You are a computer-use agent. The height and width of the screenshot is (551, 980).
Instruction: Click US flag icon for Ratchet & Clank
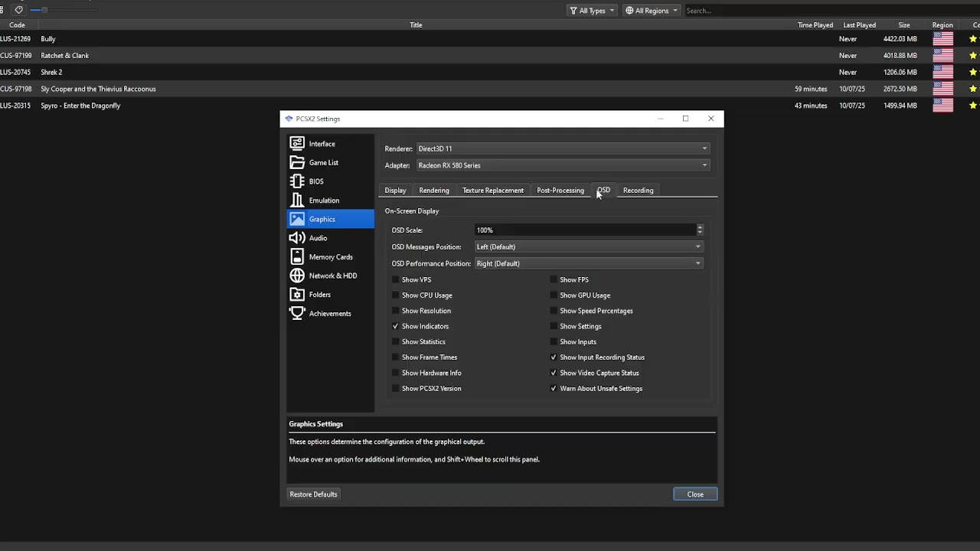(942, 55)
